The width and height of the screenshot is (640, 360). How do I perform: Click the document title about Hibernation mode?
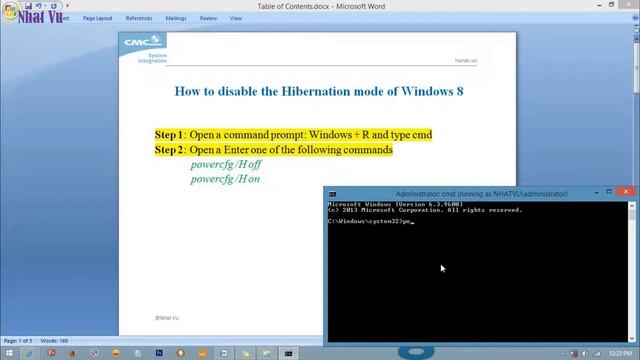pyautogui.click(x=319, y=91)
